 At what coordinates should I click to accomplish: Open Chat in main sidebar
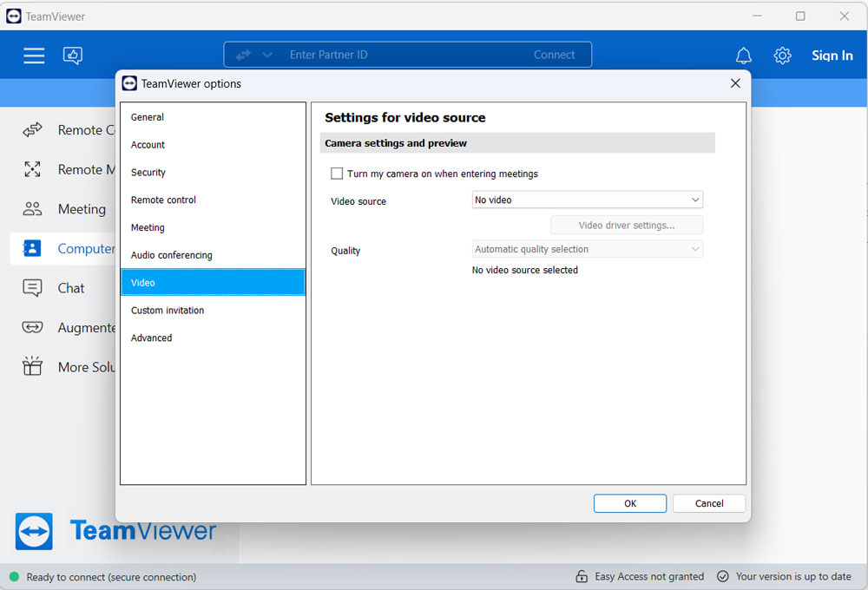(71, 288)
